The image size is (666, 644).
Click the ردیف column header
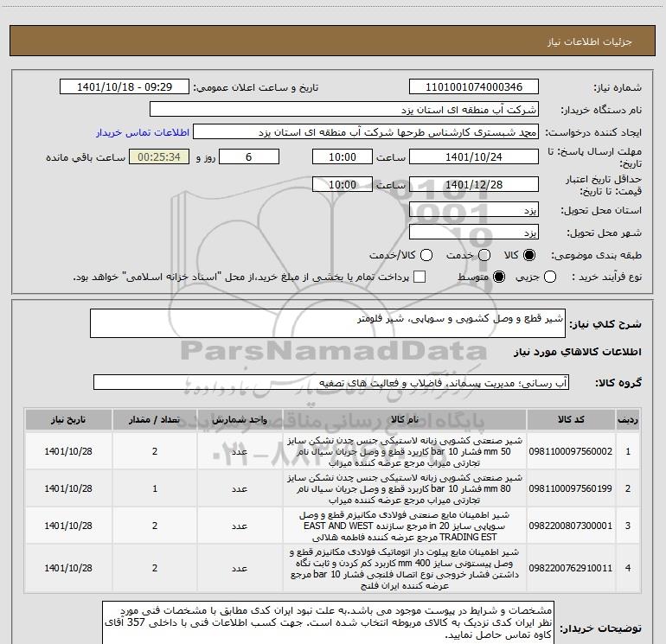click(x=628, y=419)
